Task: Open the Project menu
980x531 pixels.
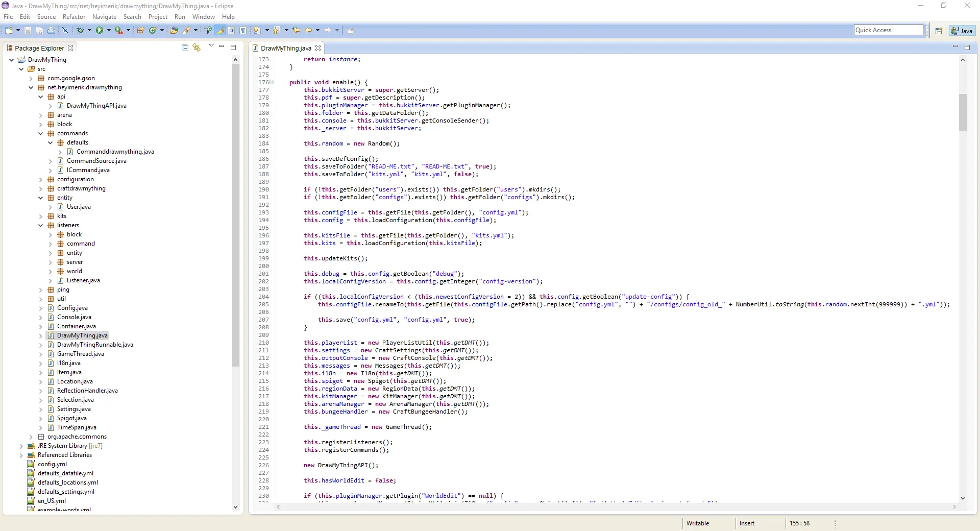Action: [158, 17]
